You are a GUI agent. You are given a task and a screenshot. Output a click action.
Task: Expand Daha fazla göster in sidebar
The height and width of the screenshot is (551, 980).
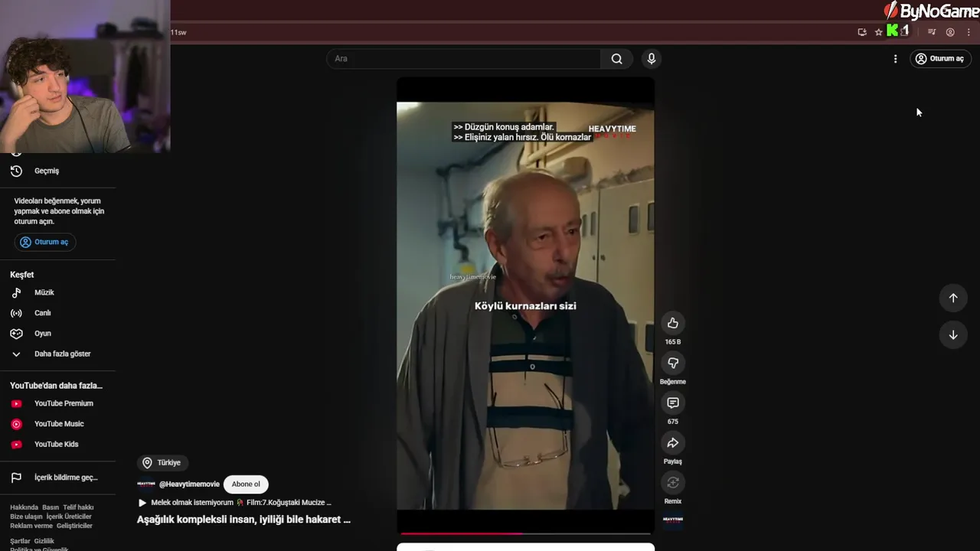[57, 354]
